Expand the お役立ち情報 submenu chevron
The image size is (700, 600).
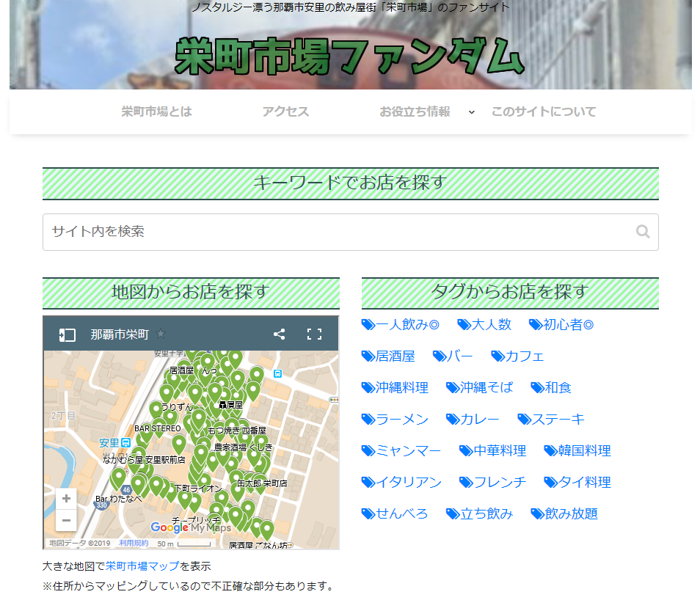471,112
